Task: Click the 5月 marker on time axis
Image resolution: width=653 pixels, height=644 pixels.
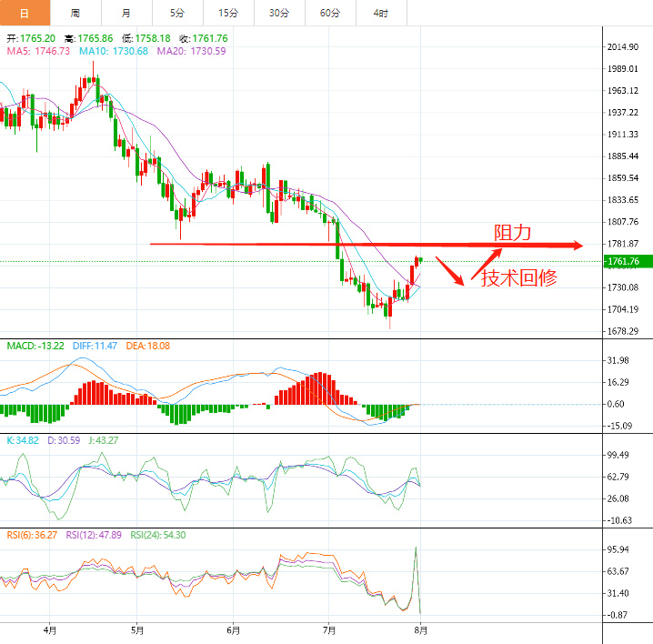Action: (x=137, y=629)
